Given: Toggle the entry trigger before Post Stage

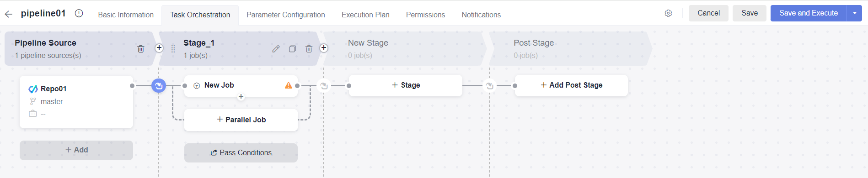Looking at the screenshot, I should point(489,85).
